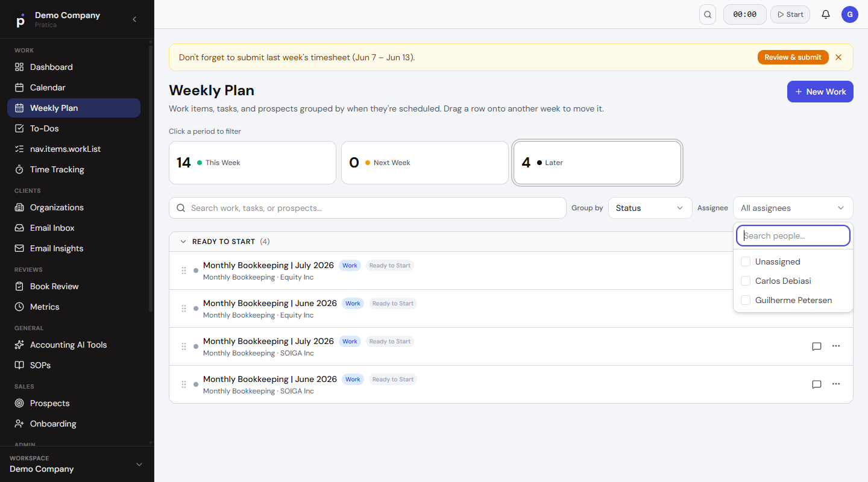Open Monthly Bookkeeping July 2026 for SOIGA Inc
The width and height of the screenshot is (868, 482).
pyautogui.click(x=268, y=341)
